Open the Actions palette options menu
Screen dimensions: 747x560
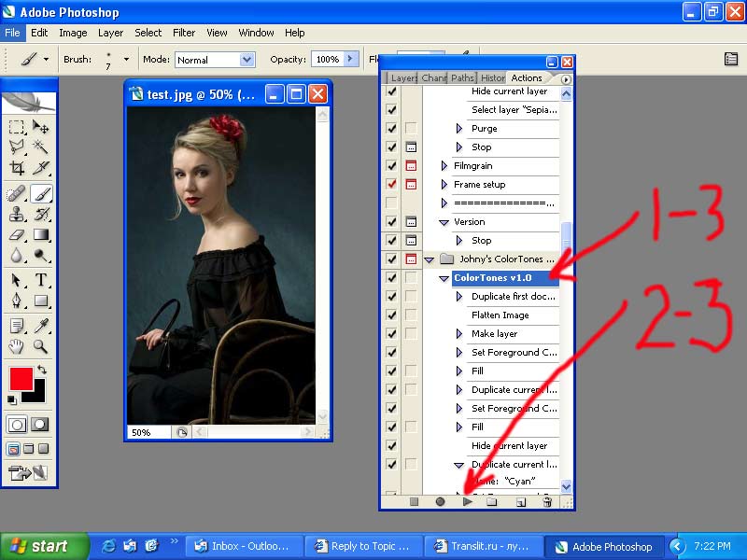[566, 79]
